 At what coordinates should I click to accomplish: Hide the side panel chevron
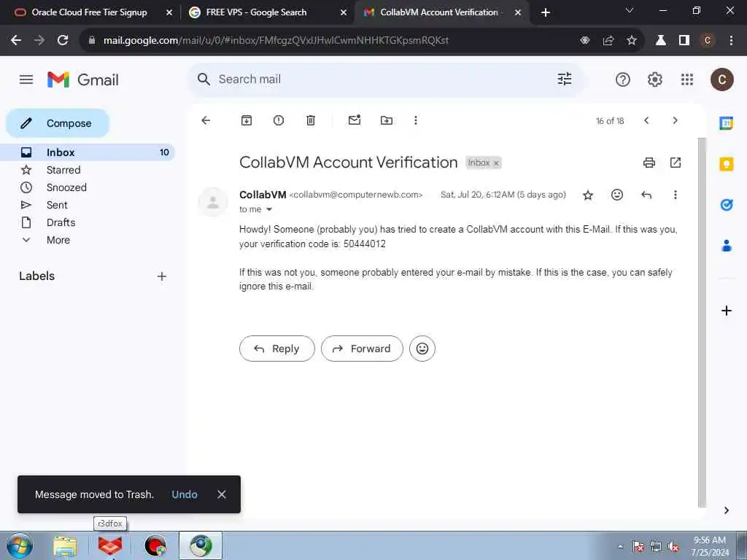(726, 510)
